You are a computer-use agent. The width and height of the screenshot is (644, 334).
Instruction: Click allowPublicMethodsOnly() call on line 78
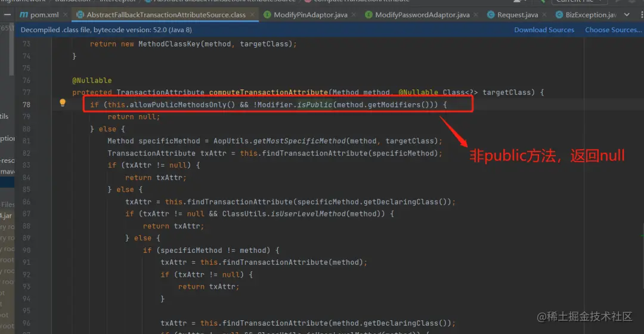182,105
